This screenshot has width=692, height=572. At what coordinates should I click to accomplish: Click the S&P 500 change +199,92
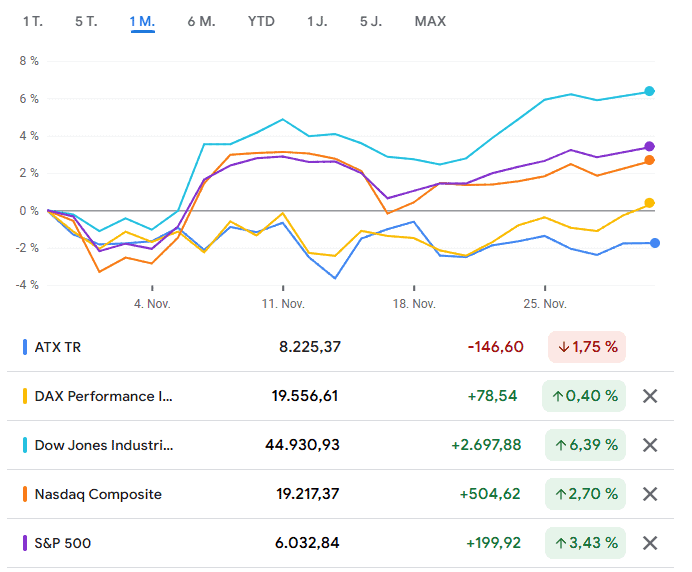point(494,543)
